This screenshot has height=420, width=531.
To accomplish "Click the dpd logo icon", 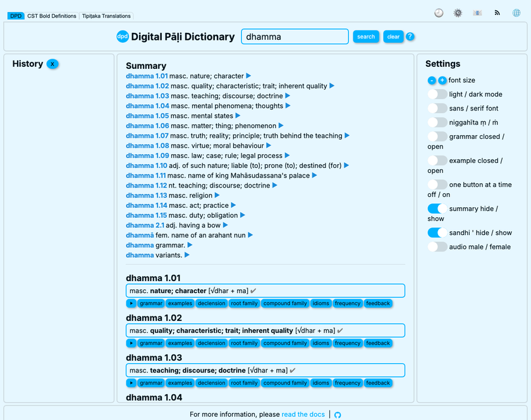I will pyautogui.click(x=122, y=37).
